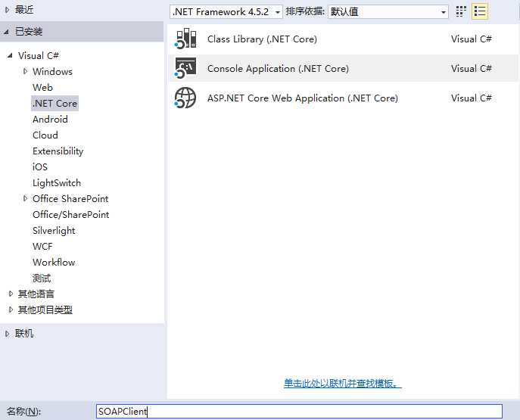Open the 单击此处以联机并查找模板 link
This screenshot has width=520, height=420.
(x=343, y=384)
